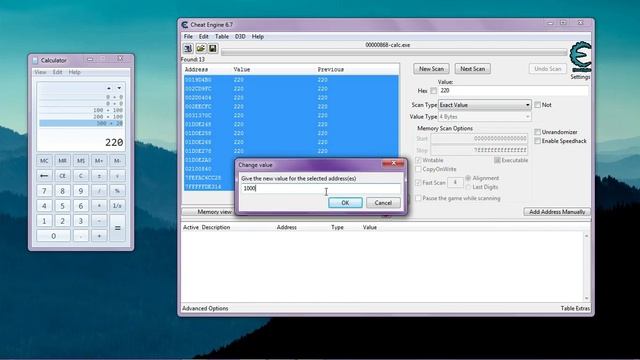This screenshot has width=640, height=360.
Task: Toggle the Hex checkbox
Action: 433,91
